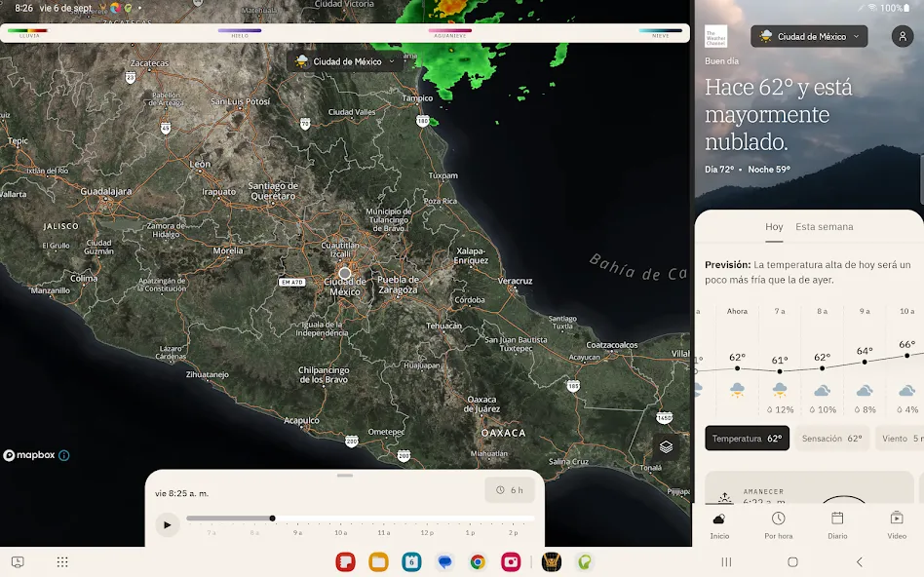This screenshot has width=924, height=577.
Task: Click the radar timeline scrubber handle
Action: point(272,519)
